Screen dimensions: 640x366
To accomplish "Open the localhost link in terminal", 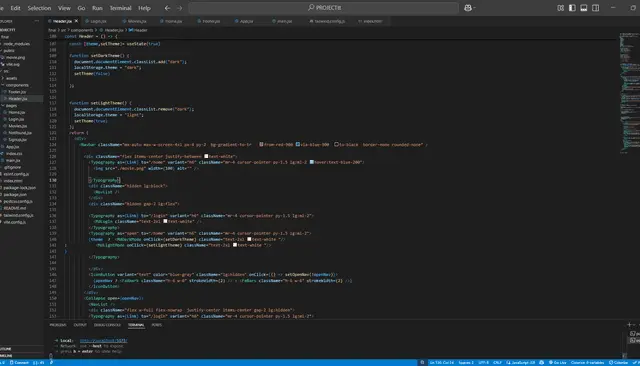I will coord(103,340).
